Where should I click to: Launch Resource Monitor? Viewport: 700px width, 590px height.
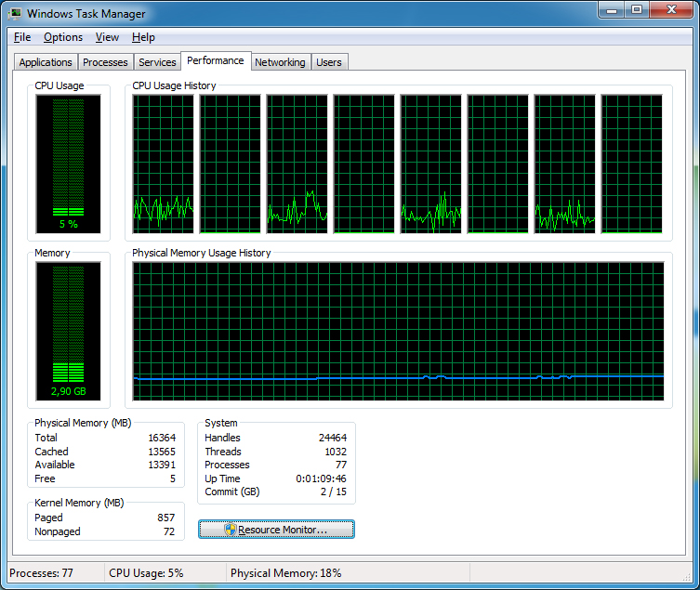click(276, 530)
